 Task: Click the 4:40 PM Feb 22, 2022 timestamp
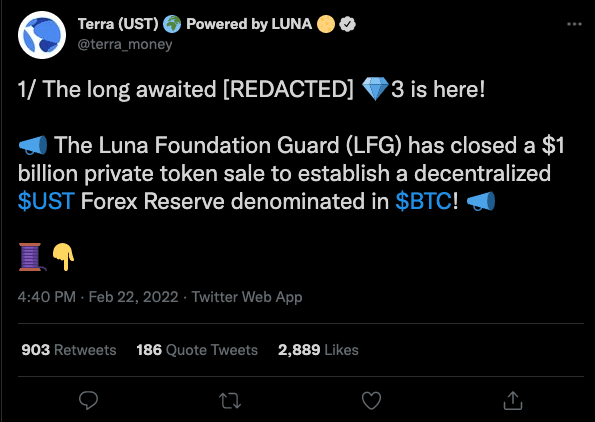pyautogui.click(x=98, y=297)
